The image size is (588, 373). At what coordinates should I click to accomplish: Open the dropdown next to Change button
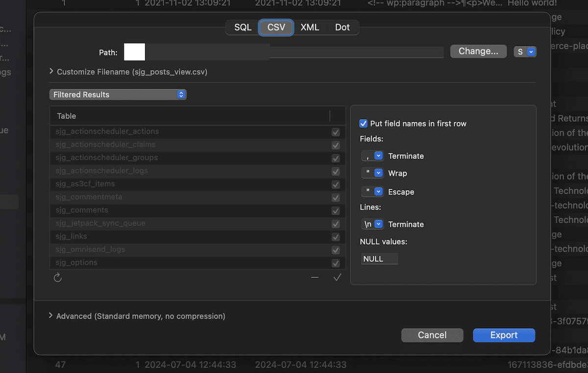(525, 51)
